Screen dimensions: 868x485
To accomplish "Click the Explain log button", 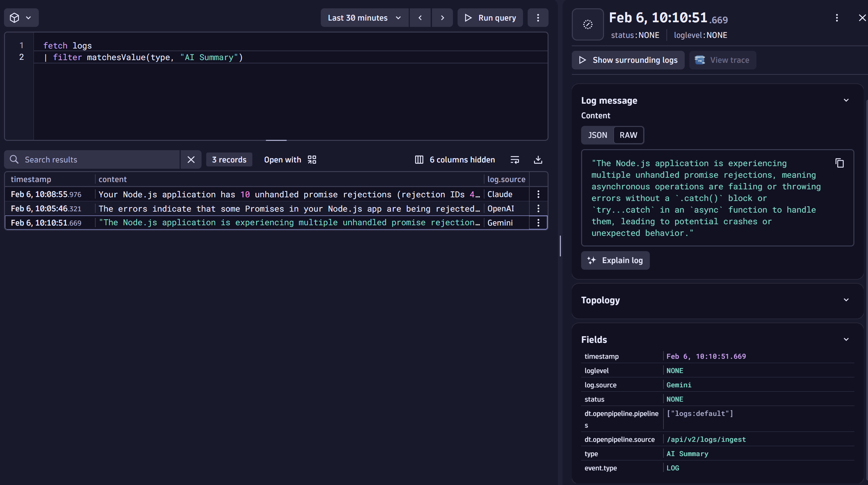I will [x=615, y=260].
